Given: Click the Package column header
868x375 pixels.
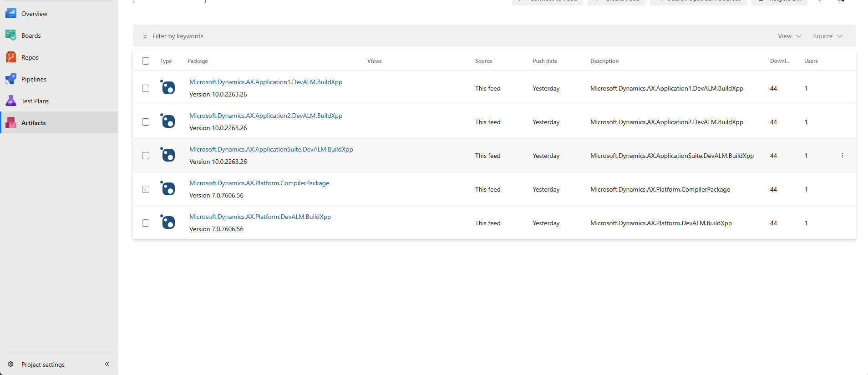Looking at the screenshot, I should pos(198,61).
